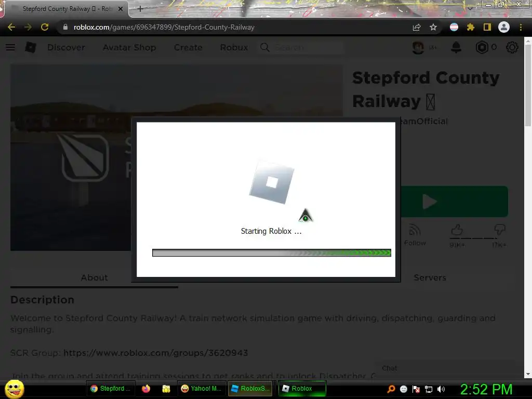Go back using the browser back arrow

(x=11, y=27)
